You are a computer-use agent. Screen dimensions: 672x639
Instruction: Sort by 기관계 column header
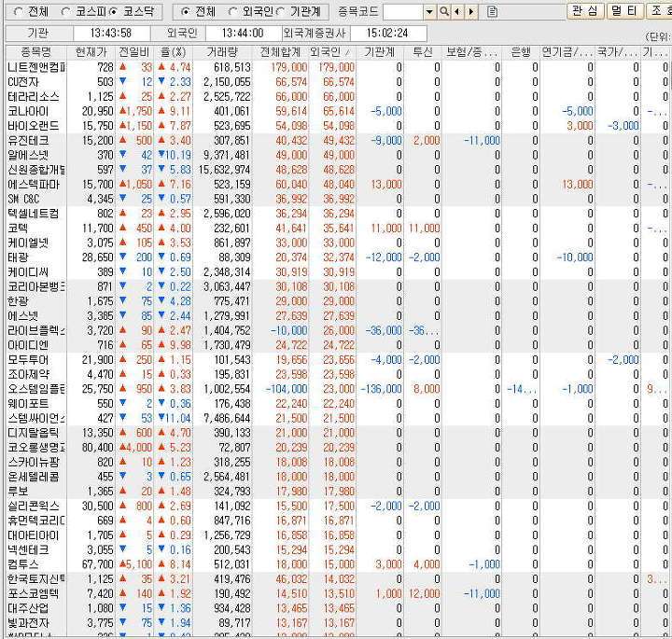[379, 52]
